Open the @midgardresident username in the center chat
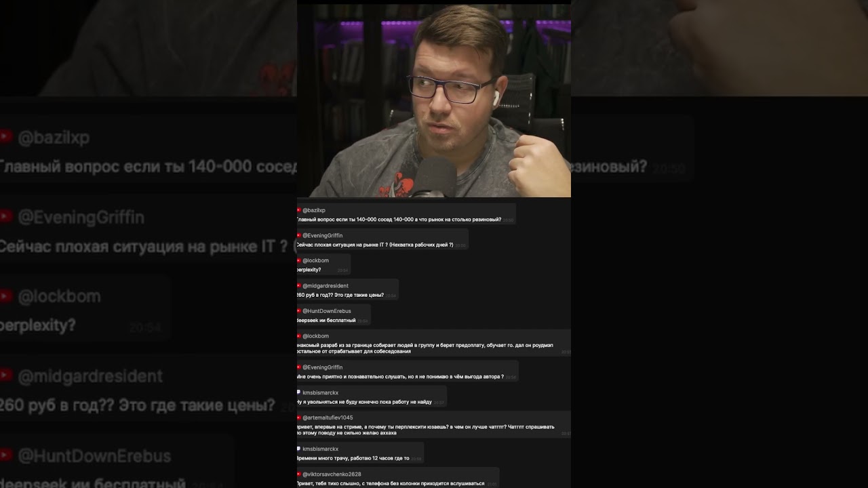The width and height of the screenshot is (868, 488). [x=327, y=285]
